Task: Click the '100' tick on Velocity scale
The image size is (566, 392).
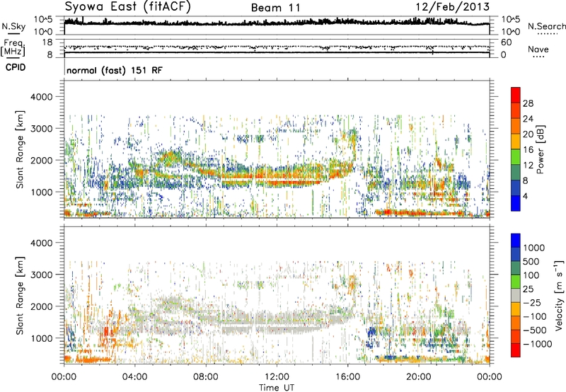Action: [531, 275]
